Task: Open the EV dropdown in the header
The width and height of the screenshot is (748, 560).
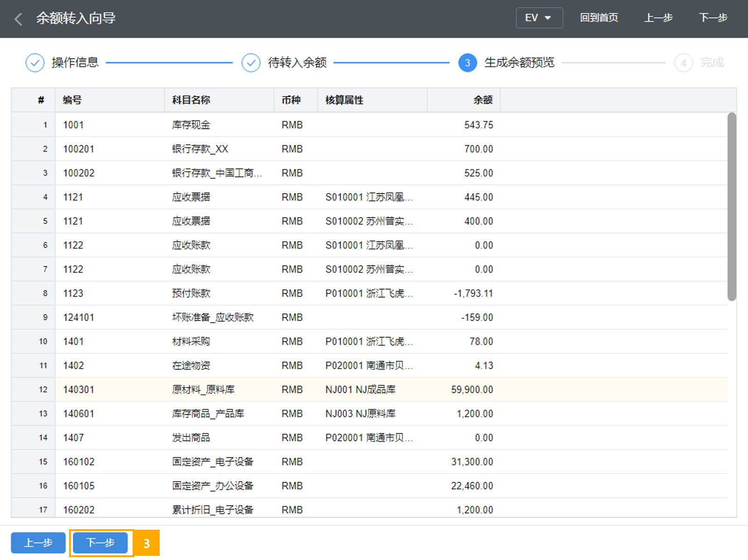Action: click(x=539, y=18)
